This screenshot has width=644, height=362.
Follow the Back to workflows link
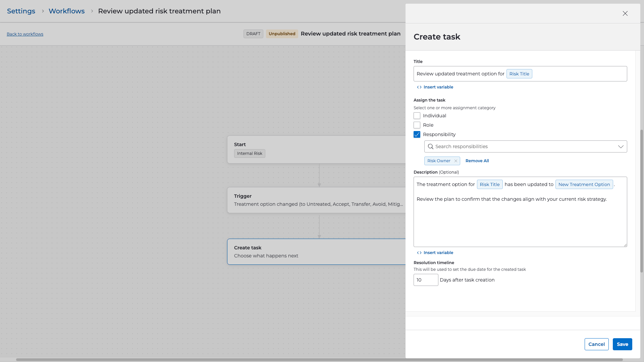point(25,34)
